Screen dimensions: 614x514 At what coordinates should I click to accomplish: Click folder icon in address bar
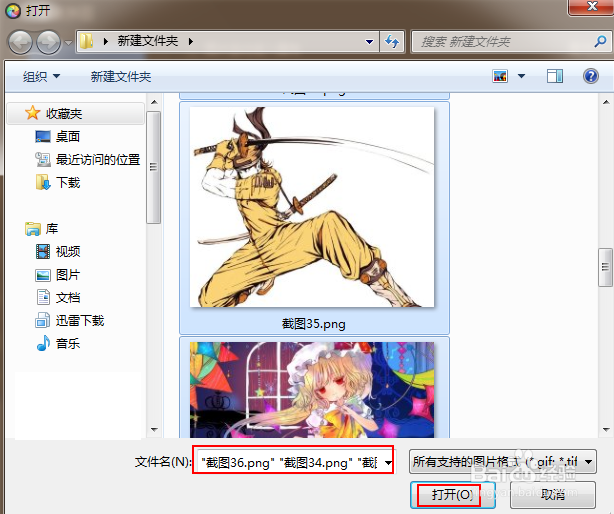[x=86, y=41]
